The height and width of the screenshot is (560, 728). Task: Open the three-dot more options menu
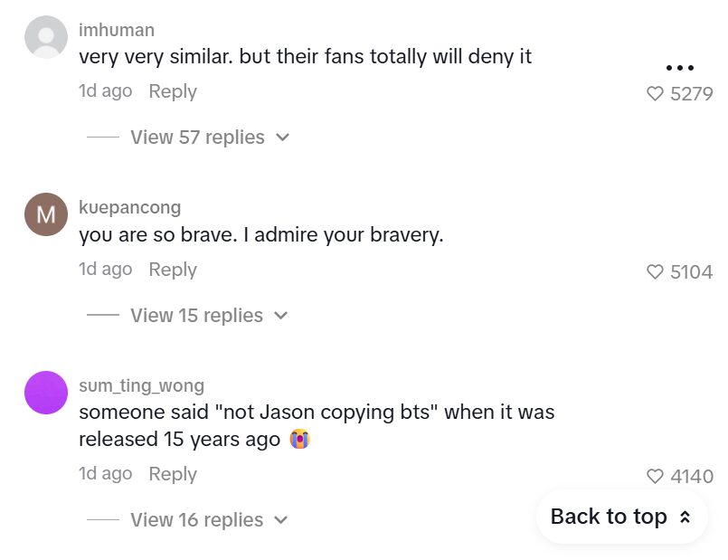pos(679,68)
